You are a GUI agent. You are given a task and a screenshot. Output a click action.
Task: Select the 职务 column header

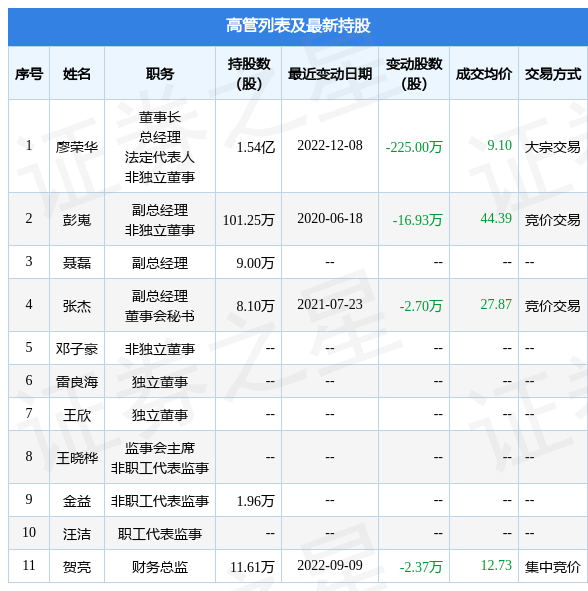tap(160, 74)
